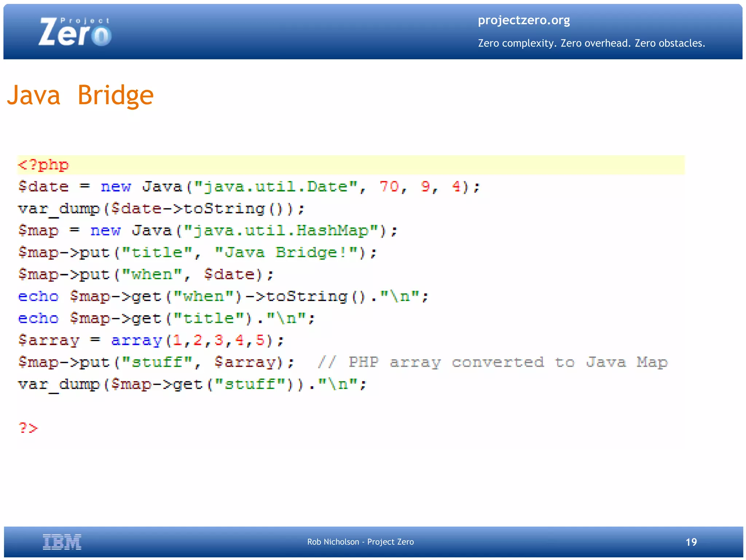Image resolution: width=746 pixels, height=560 pixels.
Task: Click the 'var_dump($map->get("stuff"))' line
Action: pyautogui.click(x=192, y=384)
